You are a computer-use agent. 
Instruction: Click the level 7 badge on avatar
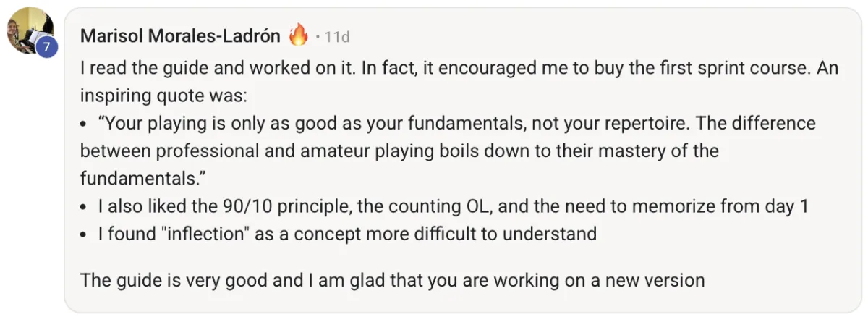(46, 48)
